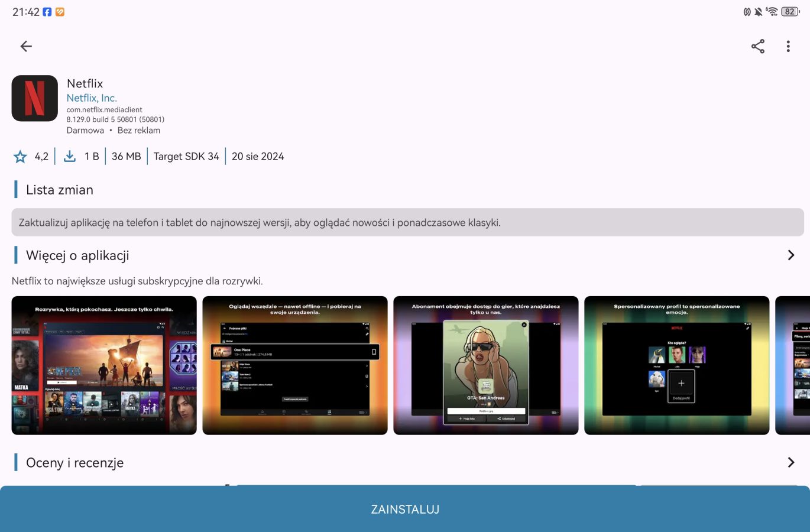
Task: Open the Lista zmian heading
Action: [x=60, y=190]
